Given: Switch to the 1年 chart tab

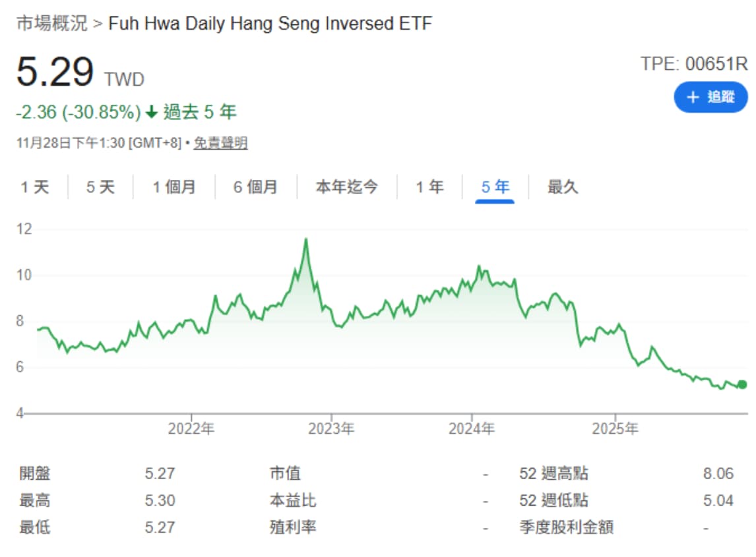Looking at the screenshot, I should pos(430,187).
